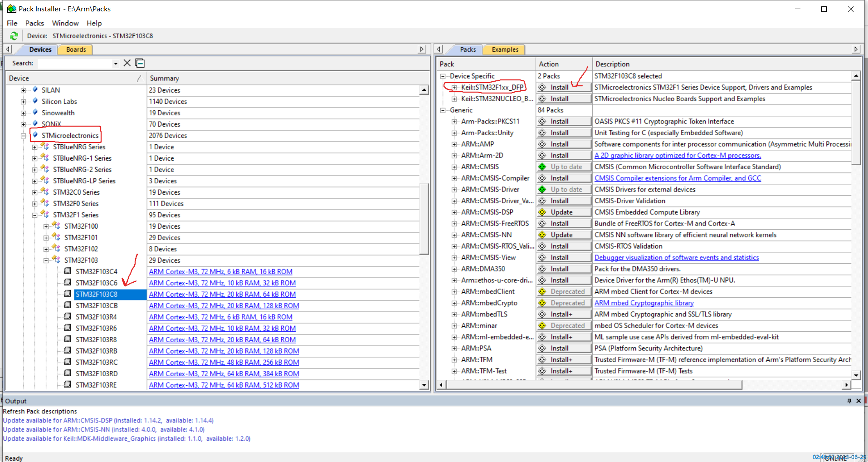Open the Window menu

[x=65, y=23]
